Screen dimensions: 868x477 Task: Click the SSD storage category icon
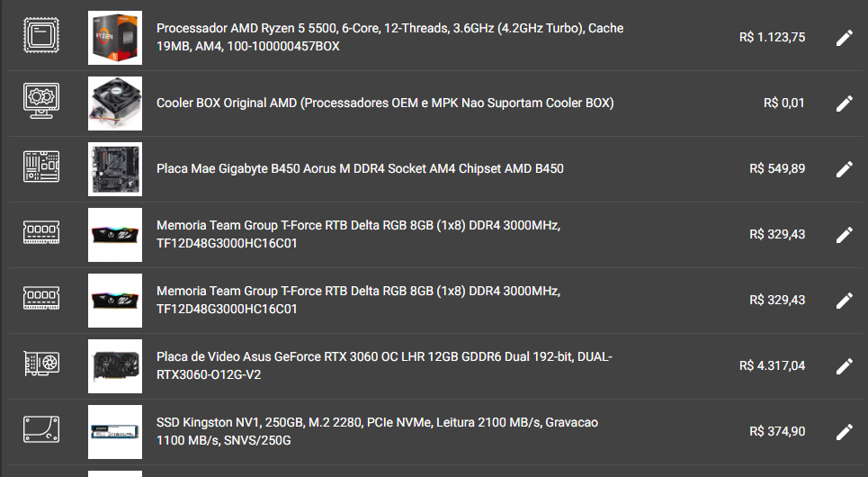point(41,429)
